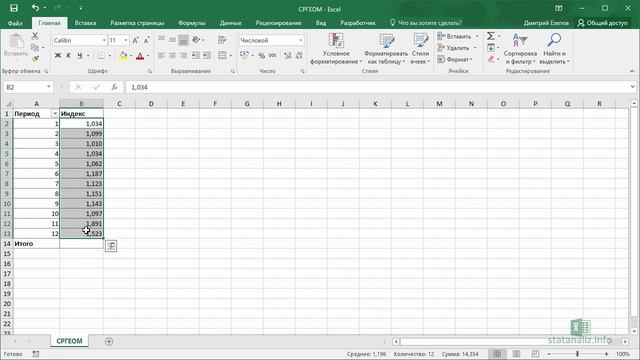
Task: Switch to the Данные tab
Action: tap(231, 23)
